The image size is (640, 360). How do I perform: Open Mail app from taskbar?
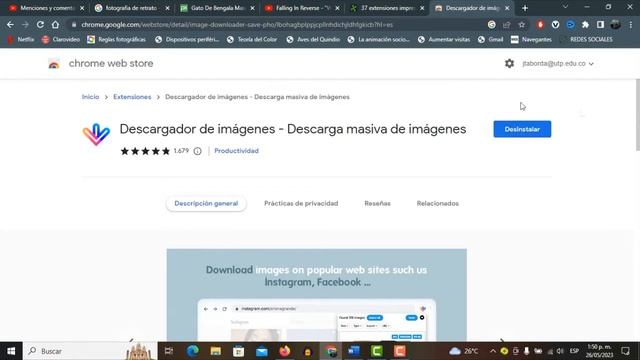tap(262, 351)
